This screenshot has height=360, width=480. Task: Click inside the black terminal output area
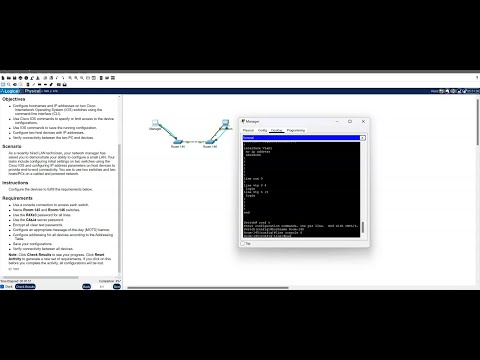pyautogui.click(x=302, y=189)
